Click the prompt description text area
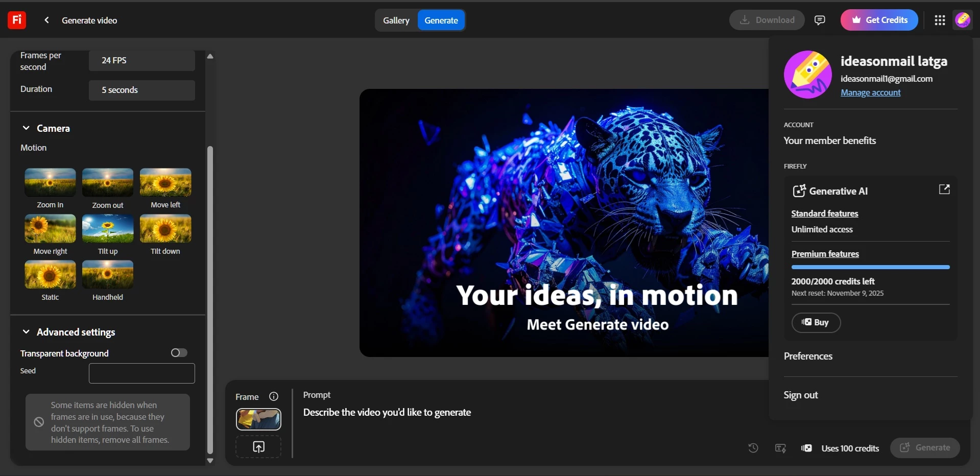This screenshot has height=476, width=980. click(x=387, y=412)
